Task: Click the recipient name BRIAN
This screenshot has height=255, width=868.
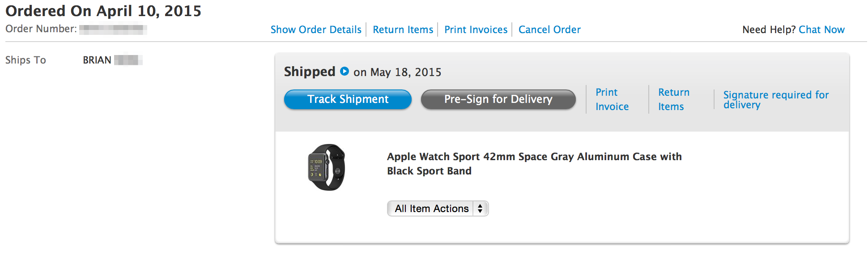Action: point(97,60)
